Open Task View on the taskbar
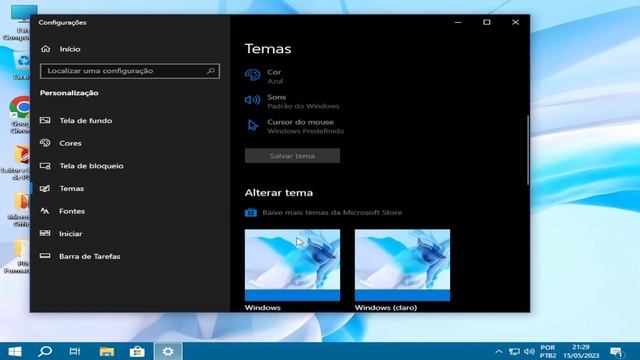Screen dimensions: 640x360 point(75,351)
